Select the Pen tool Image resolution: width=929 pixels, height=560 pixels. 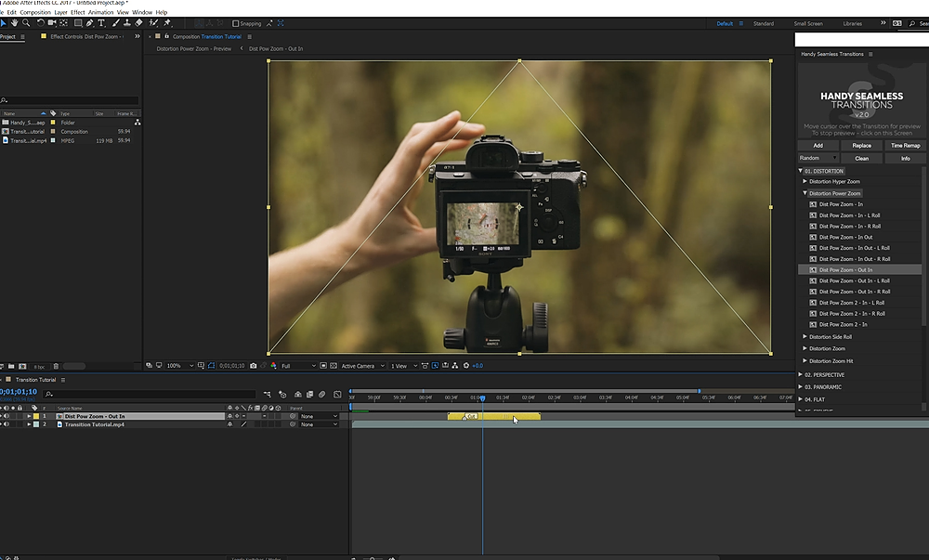(x=89, y=23)
